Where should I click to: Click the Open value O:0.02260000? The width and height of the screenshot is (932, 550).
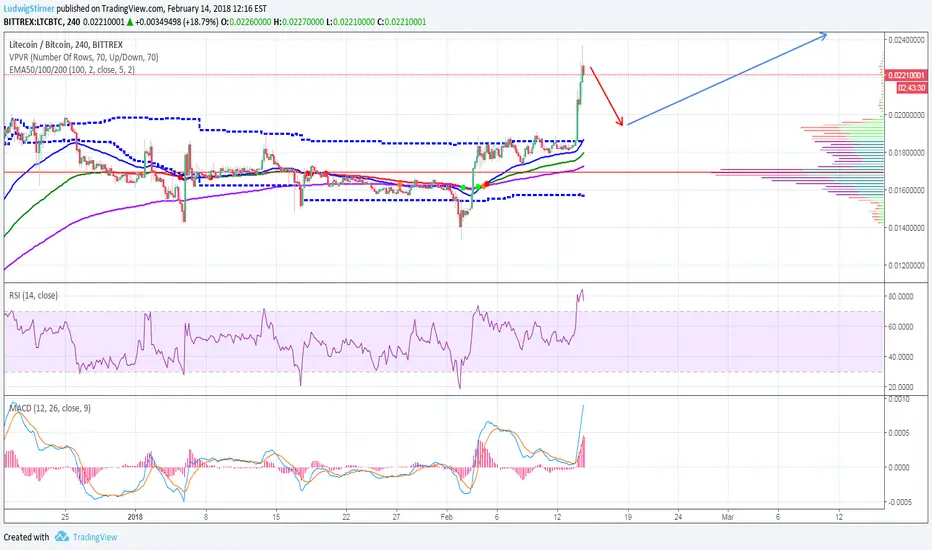click(246, 22)
